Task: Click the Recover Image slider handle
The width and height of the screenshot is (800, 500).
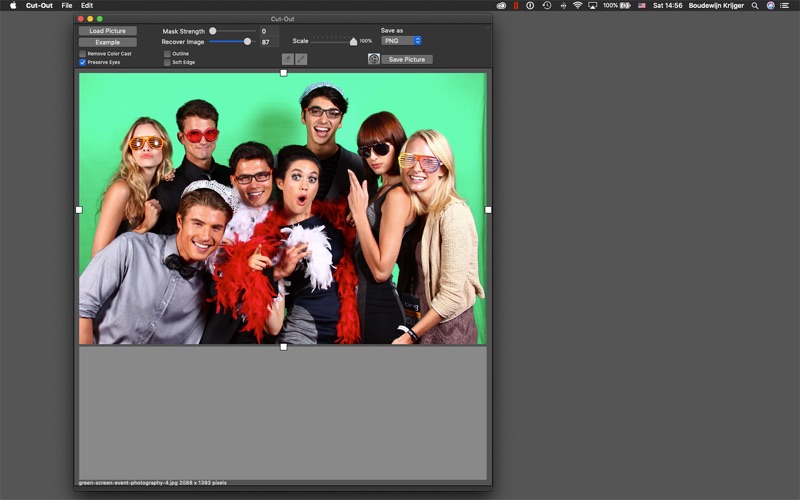Action: click(x=247, y=41)
